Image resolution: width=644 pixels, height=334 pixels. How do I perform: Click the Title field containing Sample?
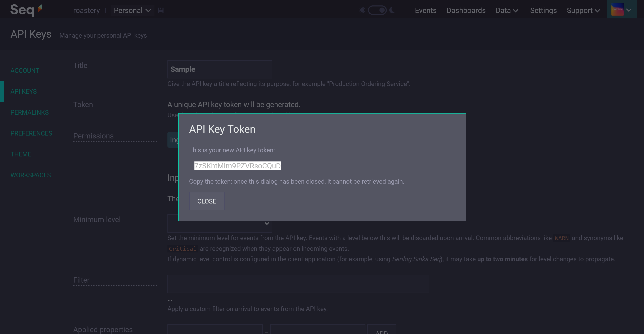220,69
